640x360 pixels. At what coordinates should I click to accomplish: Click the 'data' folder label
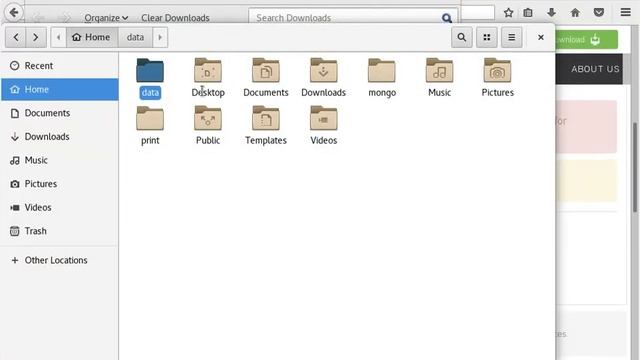pyautogui.click(x=150, y=93)
